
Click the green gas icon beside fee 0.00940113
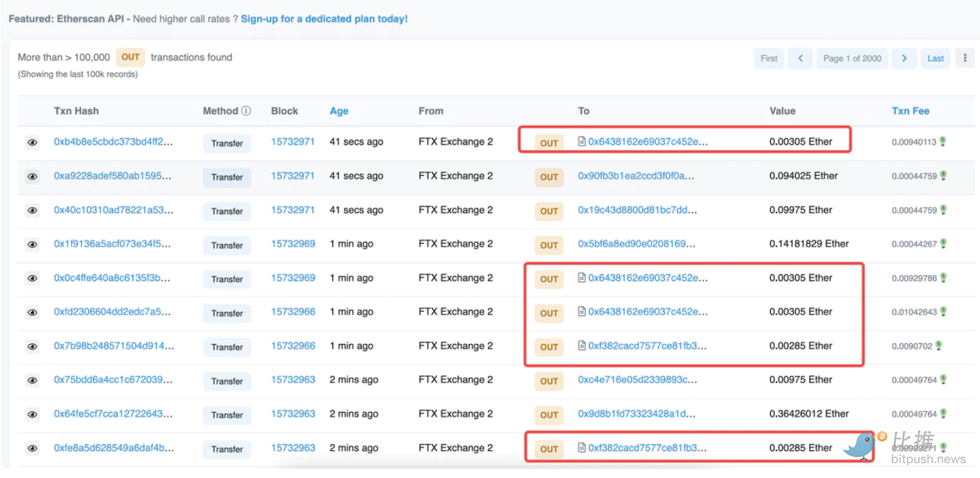pyautogui.click(x=943, y=142)
